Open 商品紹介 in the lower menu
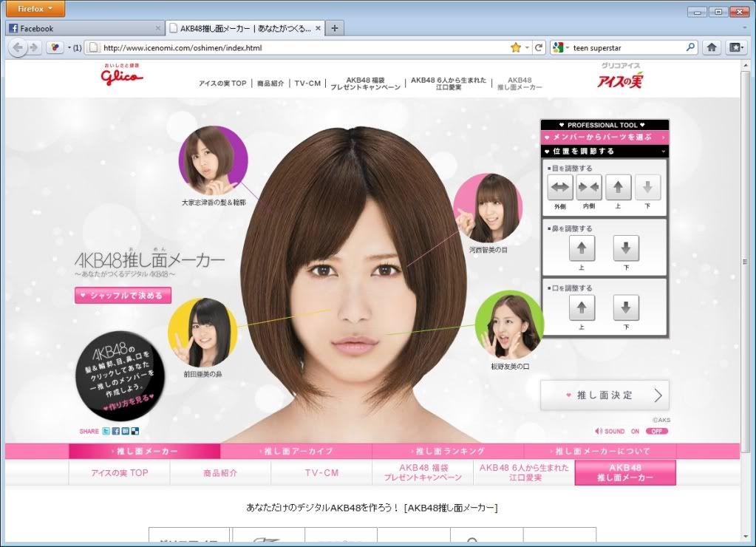This screenshot has width=756, height=547. coord(220,473)
